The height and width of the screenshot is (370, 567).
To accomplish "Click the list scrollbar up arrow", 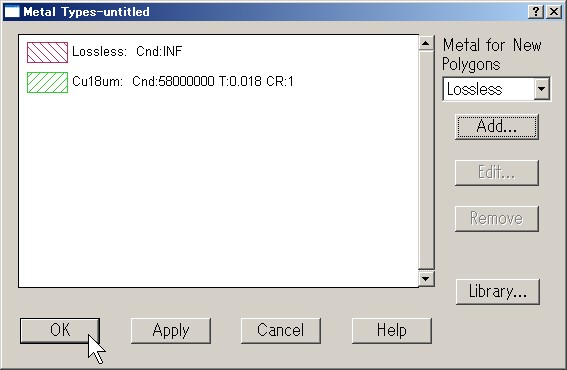I will click(x=426, y=43).
